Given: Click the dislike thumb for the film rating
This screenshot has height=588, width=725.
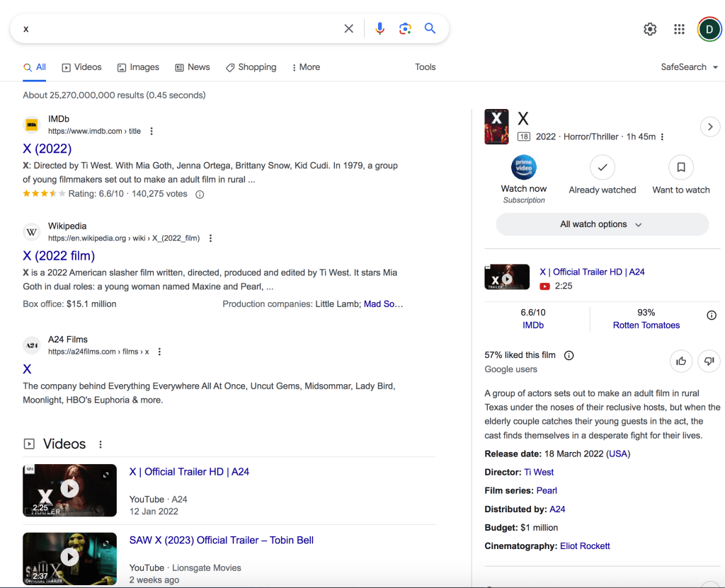Looking at the screenshot, I should (709, 361).
